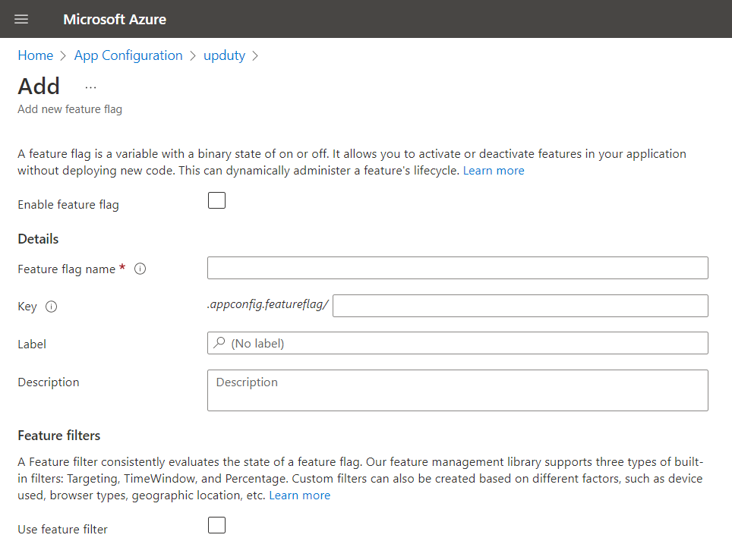Open the ellipsis more options beside Add
This screenshot has width=732, height=560.
point(91,87)
